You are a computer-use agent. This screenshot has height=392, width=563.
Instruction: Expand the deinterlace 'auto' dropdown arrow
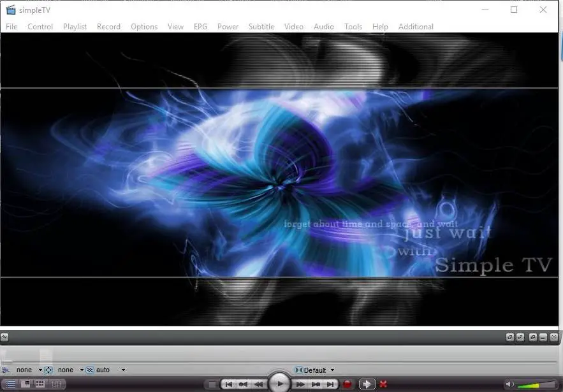(x=123, y=370)
